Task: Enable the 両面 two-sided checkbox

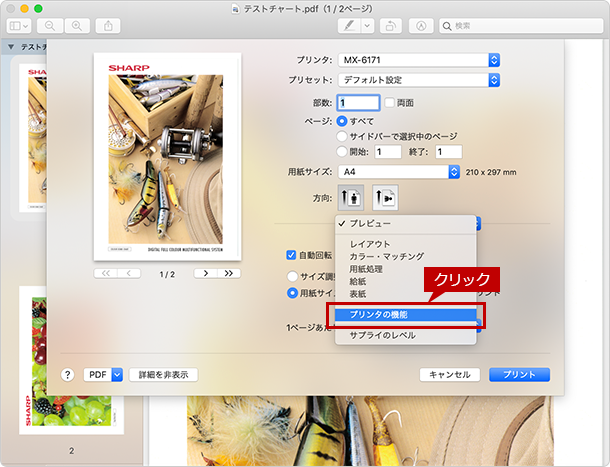Action: (x=389, y=103)
